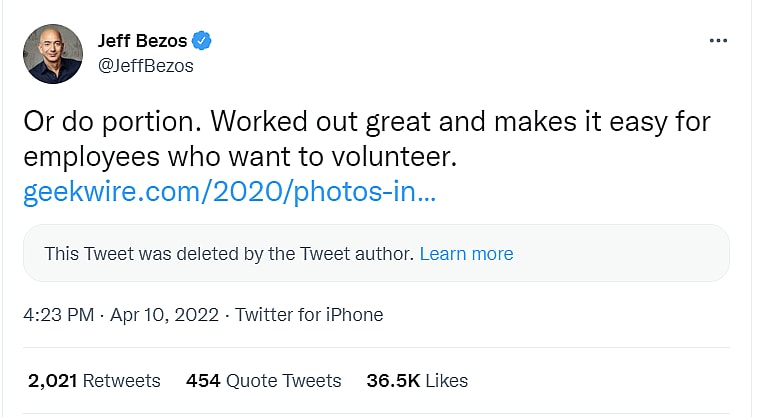Open the three-dot more options menu

click(718, 41)
